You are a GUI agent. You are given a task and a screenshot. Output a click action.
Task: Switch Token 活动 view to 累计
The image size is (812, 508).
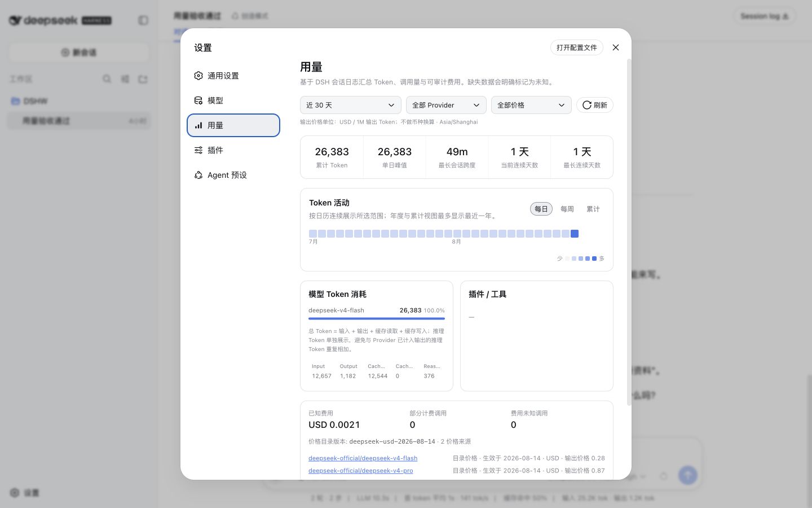coord(593,209)
